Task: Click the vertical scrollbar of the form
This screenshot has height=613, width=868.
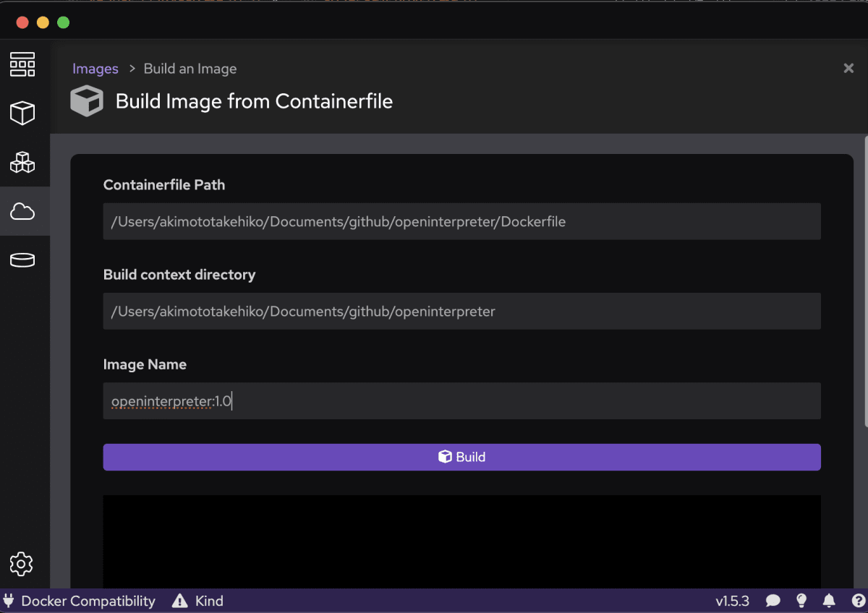Action: [867, 282]
